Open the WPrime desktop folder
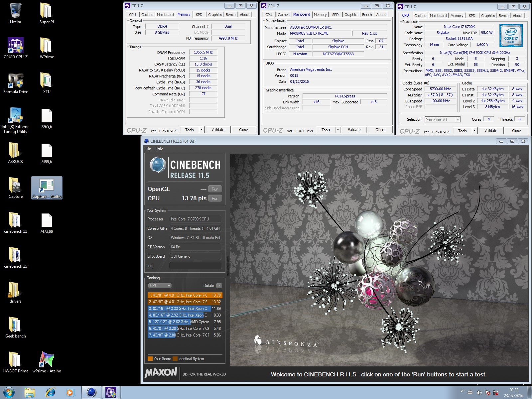The image size is (532, 399). tap(47, 48)
